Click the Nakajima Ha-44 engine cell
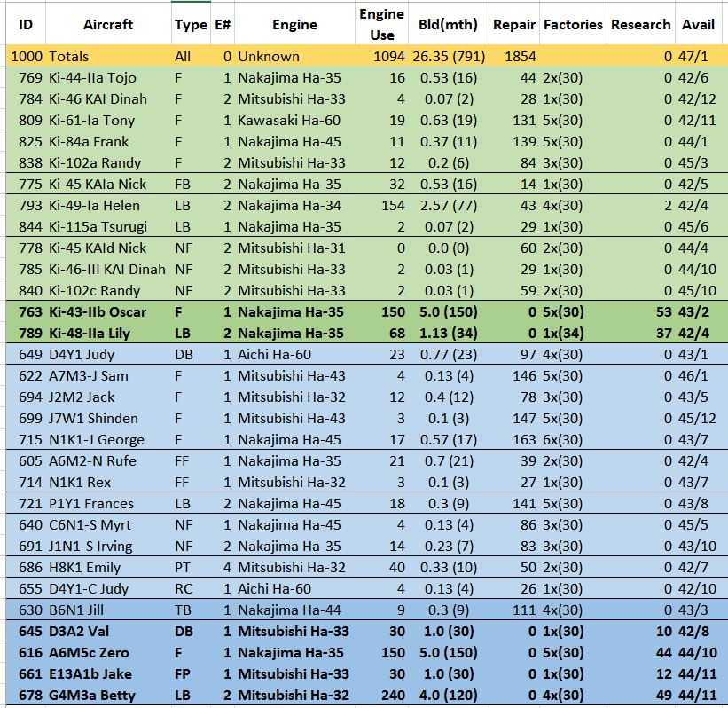This screenshot has height=708, width=728. (294, 610)
